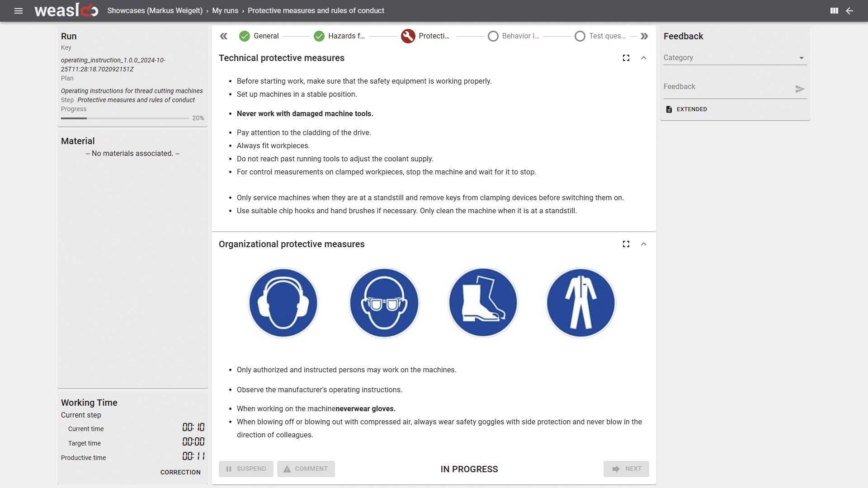Click the column view icon in top bar
The width and height of the screenshot is (868, 488).
point(834,10)
